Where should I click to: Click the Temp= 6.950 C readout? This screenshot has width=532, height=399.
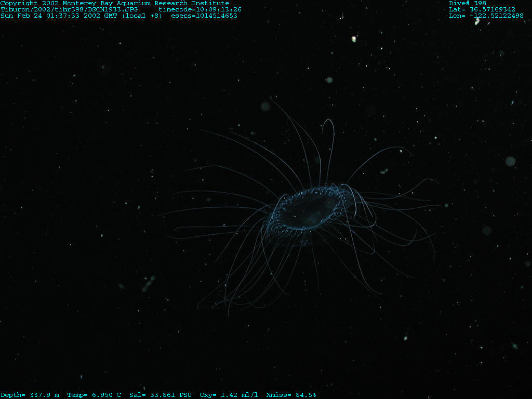point(94,395)
